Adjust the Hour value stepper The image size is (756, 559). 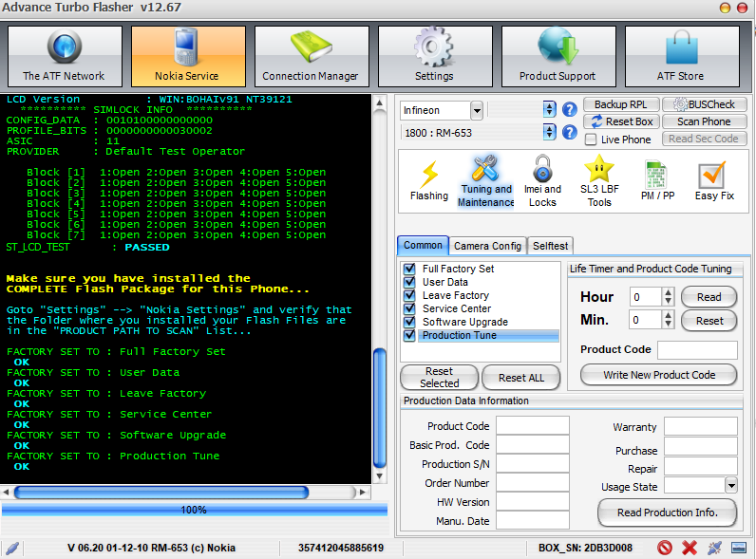pyautogui.click(x=668, y=296)
